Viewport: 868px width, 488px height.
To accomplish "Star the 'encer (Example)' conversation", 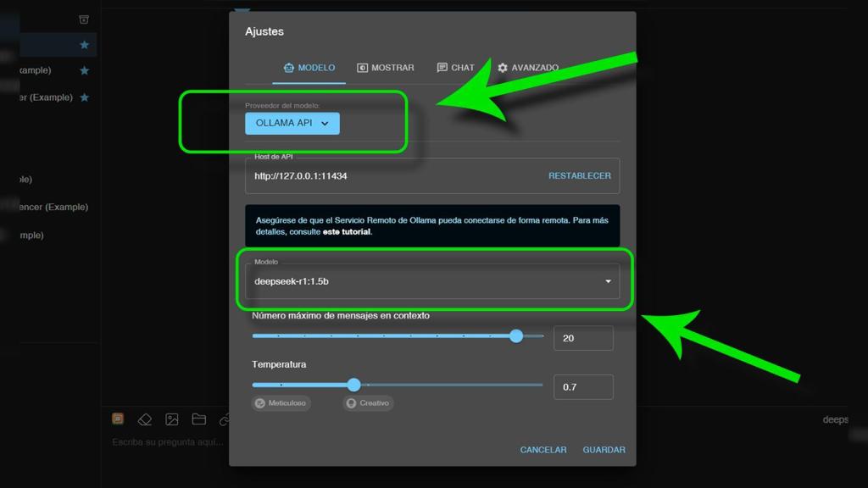I will coord(84,207).
